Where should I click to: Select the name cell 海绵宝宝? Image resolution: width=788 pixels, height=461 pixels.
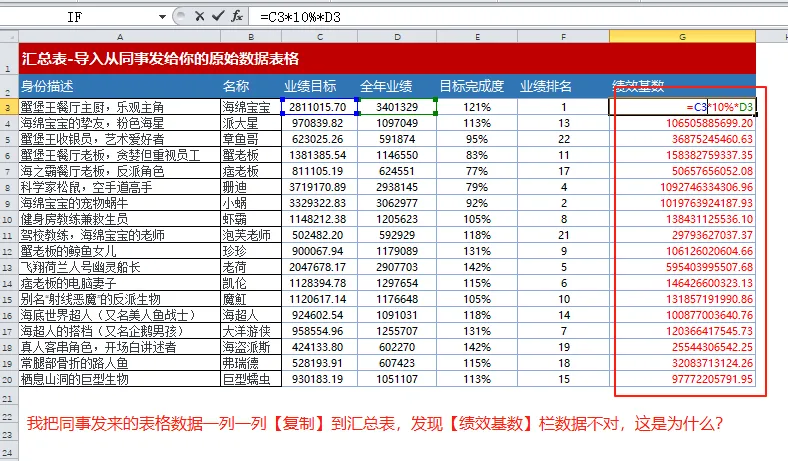click(x=251, y=107)
